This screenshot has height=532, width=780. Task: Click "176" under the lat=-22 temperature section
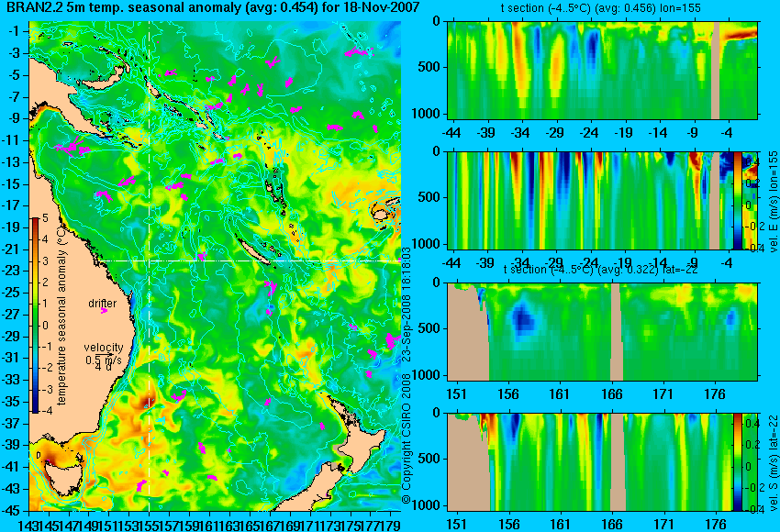[715, 394]
